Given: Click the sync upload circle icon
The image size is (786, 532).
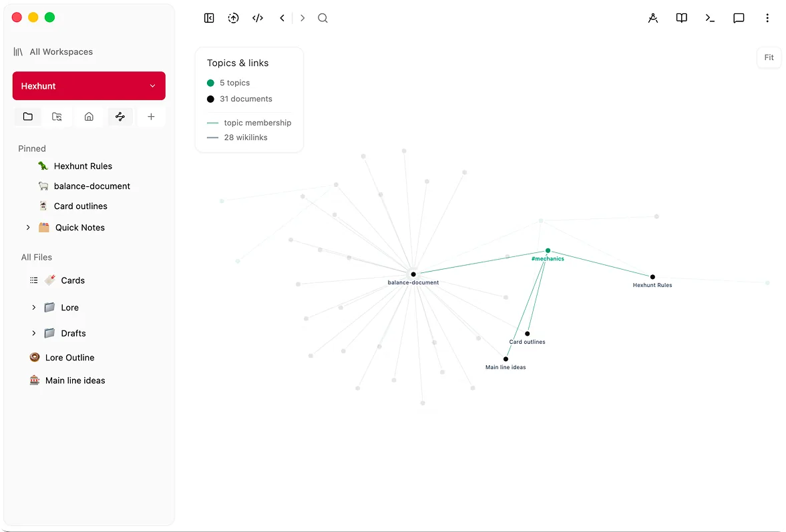Looking at the screenshot, I should (233, 18).
